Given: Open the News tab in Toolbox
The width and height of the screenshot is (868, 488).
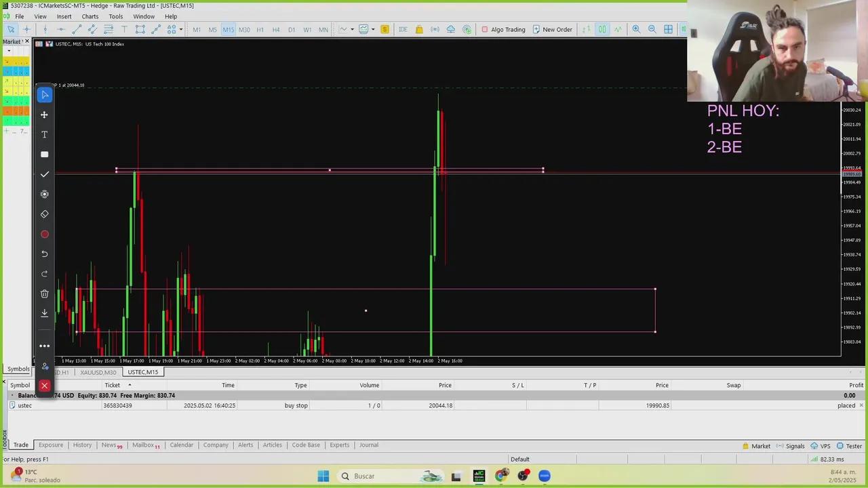Looking at the screenshot, I should tap(112, 445).
